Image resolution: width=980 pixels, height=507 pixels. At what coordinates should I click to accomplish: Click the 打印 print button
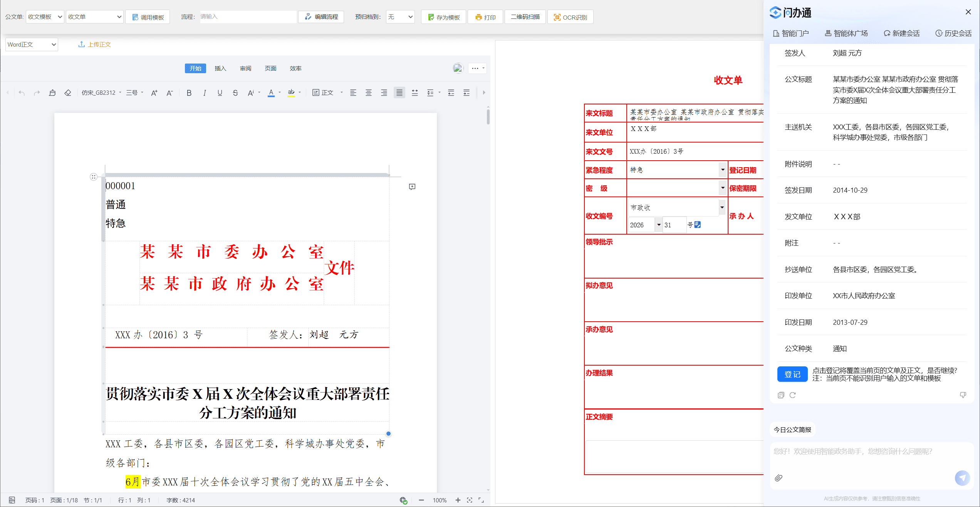(485, 17)
